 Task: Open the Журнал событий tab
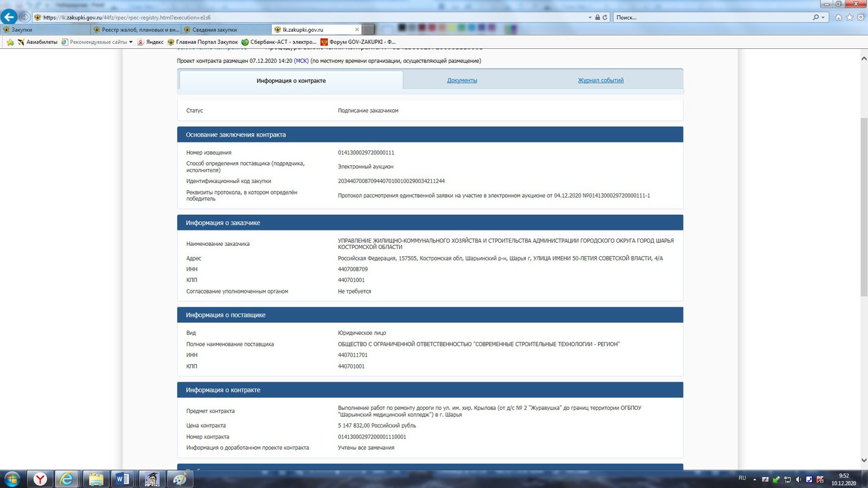click(x=601, y=81)
